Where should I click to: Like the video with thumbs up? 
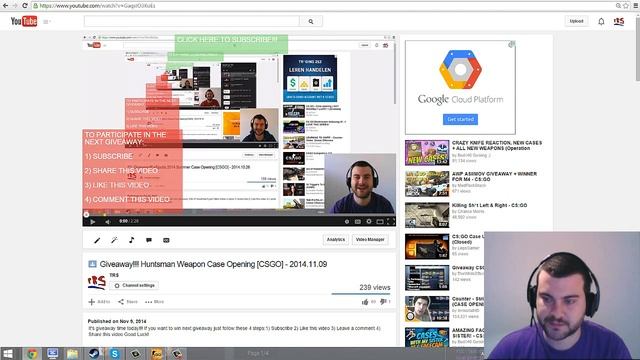[365, 302]
